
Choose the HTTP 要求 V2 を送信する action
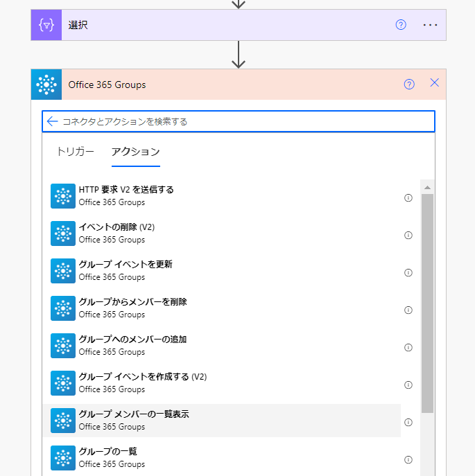(222, 196)
